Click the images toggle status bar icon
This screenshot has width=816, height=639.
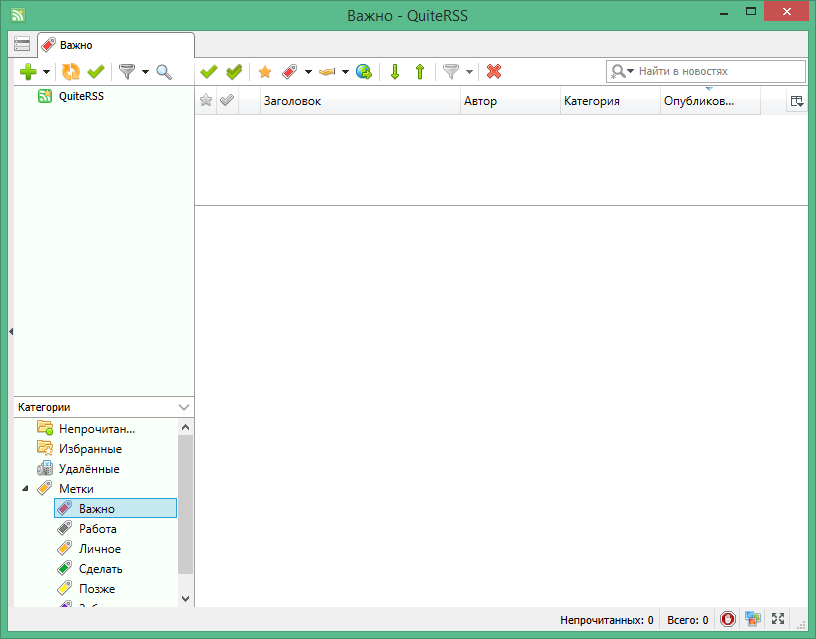(x=753, y=619)
